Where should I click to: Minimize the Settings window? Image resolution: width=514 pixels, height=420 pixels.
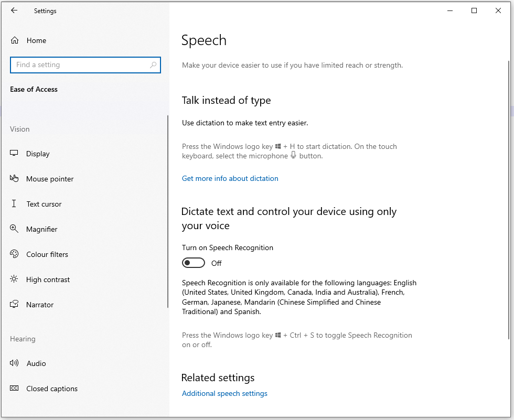click(x=450, y=10)
